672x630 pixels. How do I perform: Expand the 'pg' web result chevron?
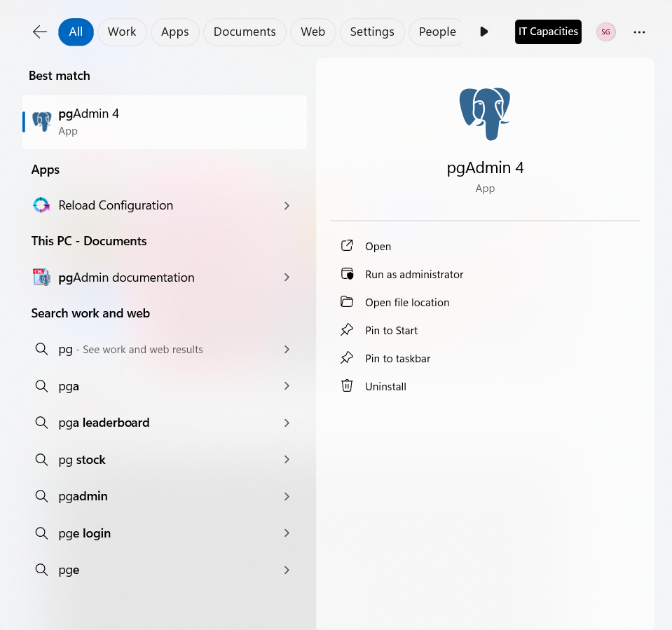tap(287, 349)
